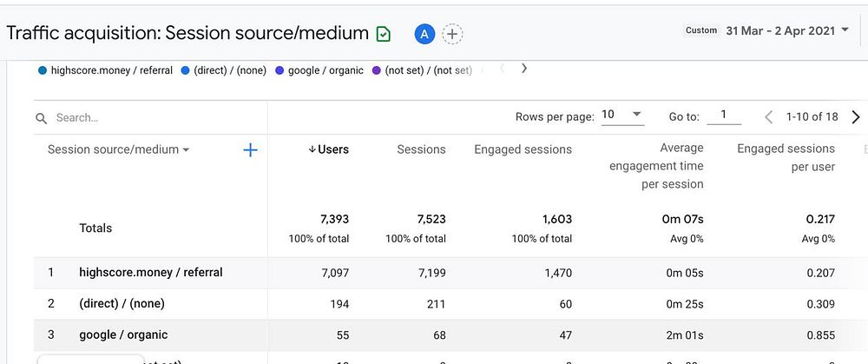Sort the table by Users column

pos(328,149)
